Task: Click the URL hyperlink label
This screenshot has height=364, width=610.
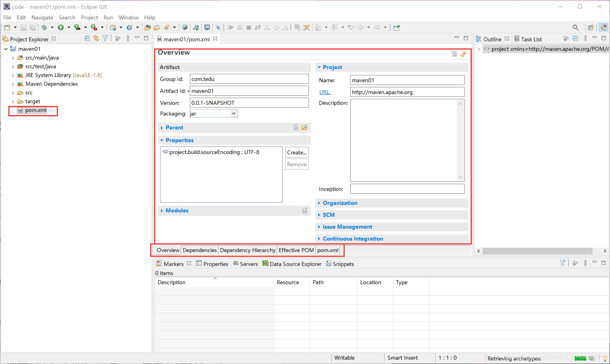Action: [325, 92]
